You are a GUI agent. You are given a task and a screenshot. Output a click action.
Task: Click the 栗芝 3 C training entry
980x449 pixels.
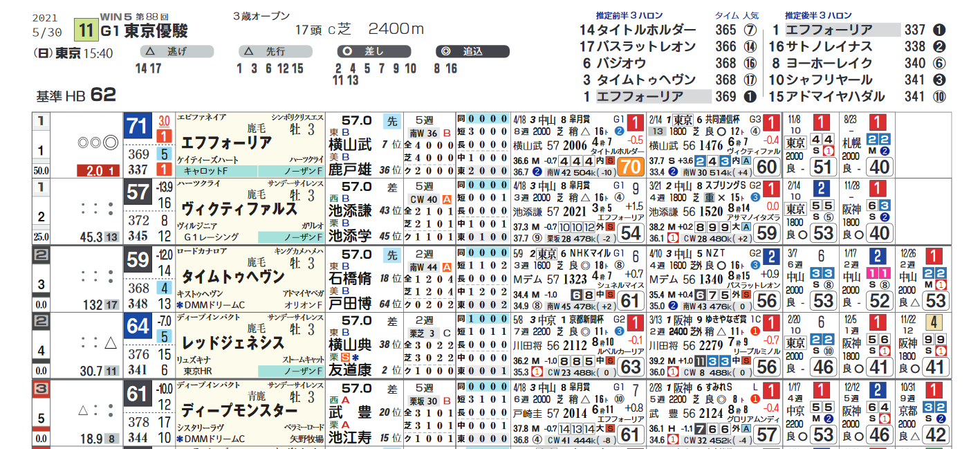pos(429,333)
